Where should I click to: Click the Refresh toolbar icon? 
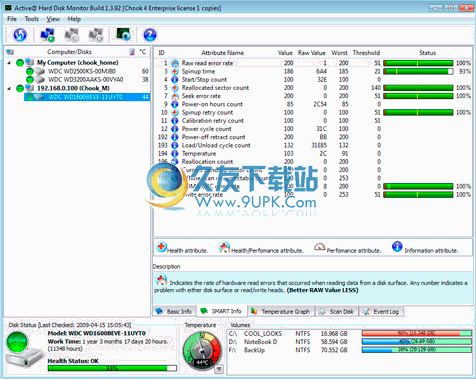tap(20, 35)
